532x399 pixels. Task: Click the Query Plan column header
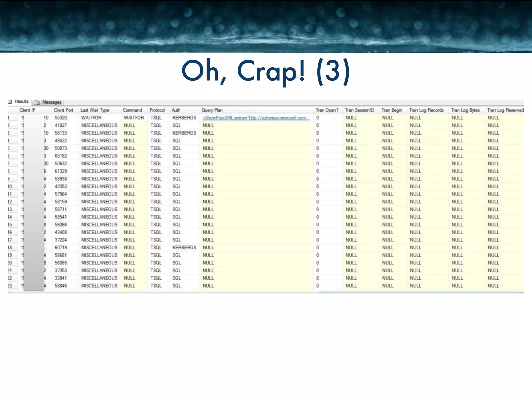pos(212,110)
